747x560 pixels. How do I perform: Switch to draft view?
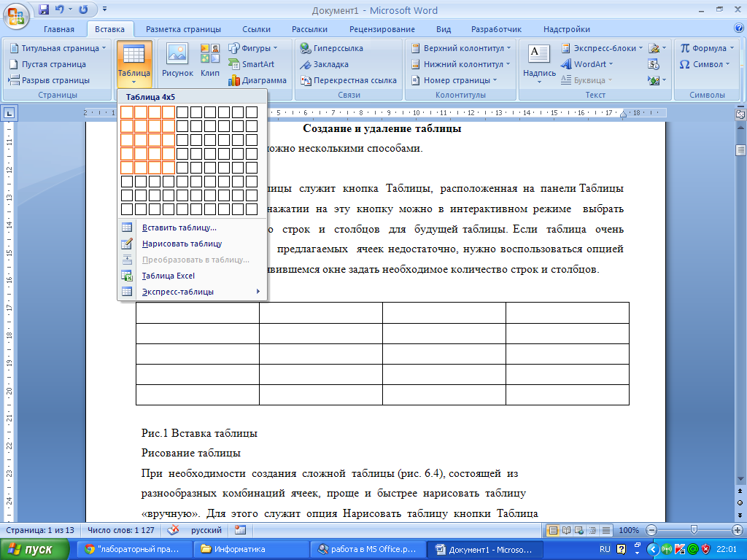[x=606, y=531]
